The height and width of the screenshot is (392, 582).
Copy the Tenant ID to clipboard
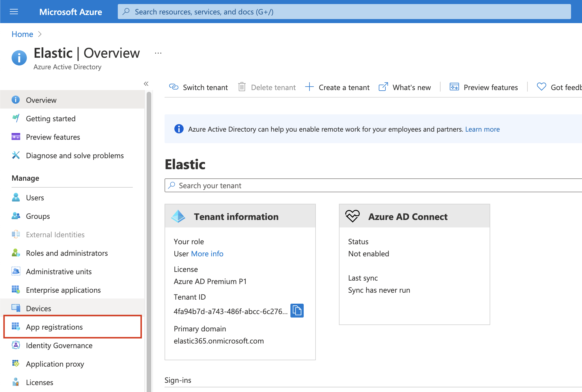(297, 311)
